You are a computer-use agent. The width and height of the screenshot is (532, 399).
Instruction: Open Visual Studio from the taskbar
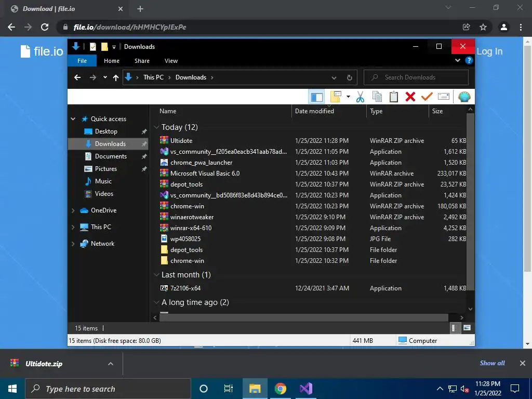[x=305, y=389]
